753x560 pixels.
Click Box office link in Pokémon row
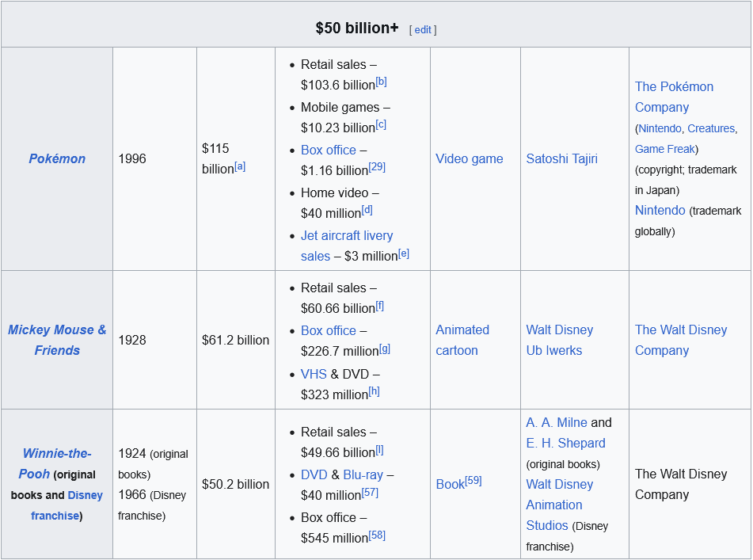(x=329, y=150)
